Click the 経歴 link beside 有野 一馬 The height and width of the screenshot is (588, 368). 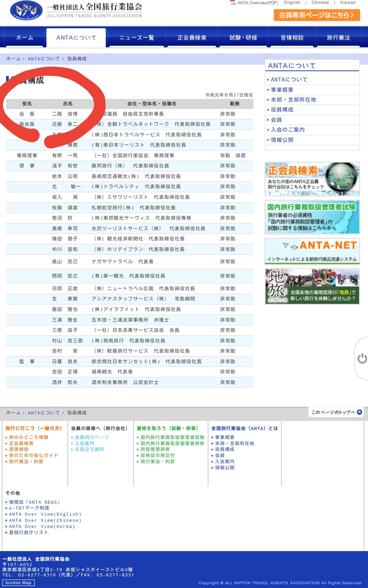[x=241, y=156]
